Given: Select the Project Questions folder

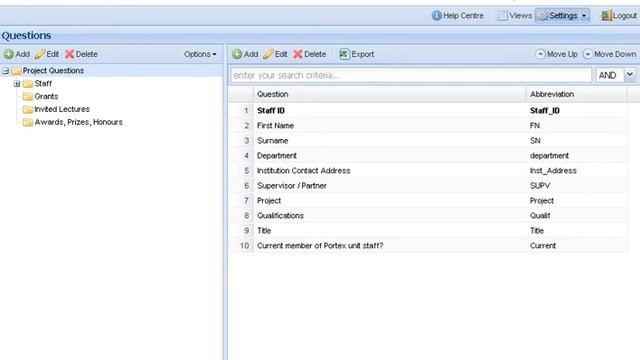Looking at the screenshot, I should pyautogui.click(x=53, y=71).
